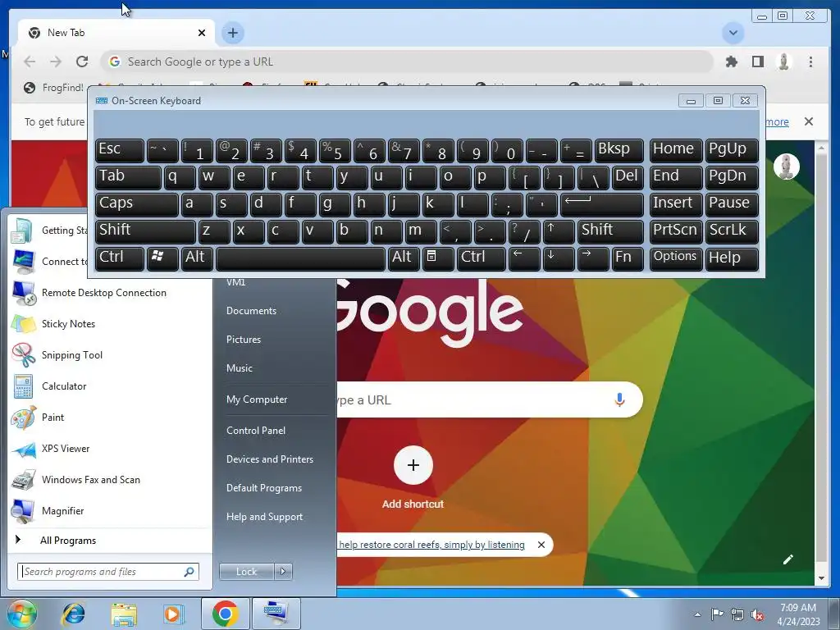Open Music from Start menu
Screen dimensions: 840x630
point(240,368)
